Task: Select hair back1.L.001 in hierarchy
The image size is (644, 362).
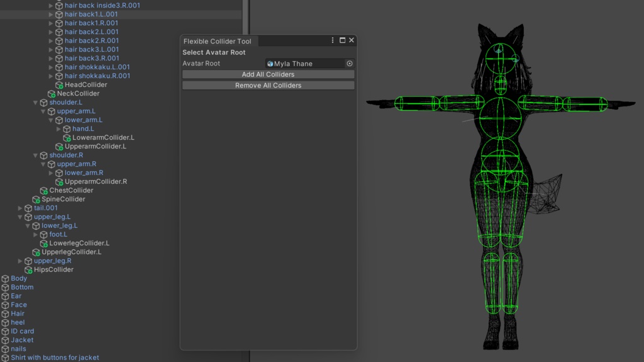Action: 91,14
